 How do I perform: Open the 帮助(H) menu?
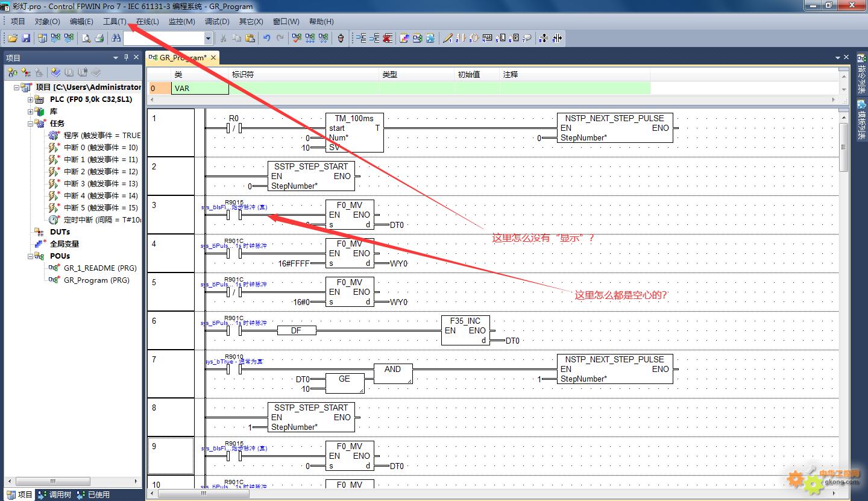click(321, 21)
